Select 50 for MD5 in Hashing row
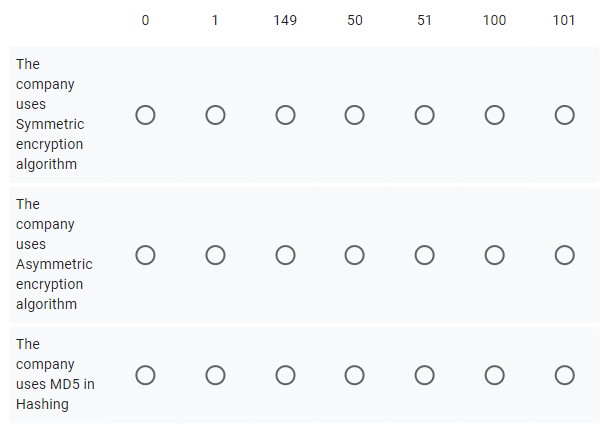This screenshot has width=608, height=437. (354, 375)
